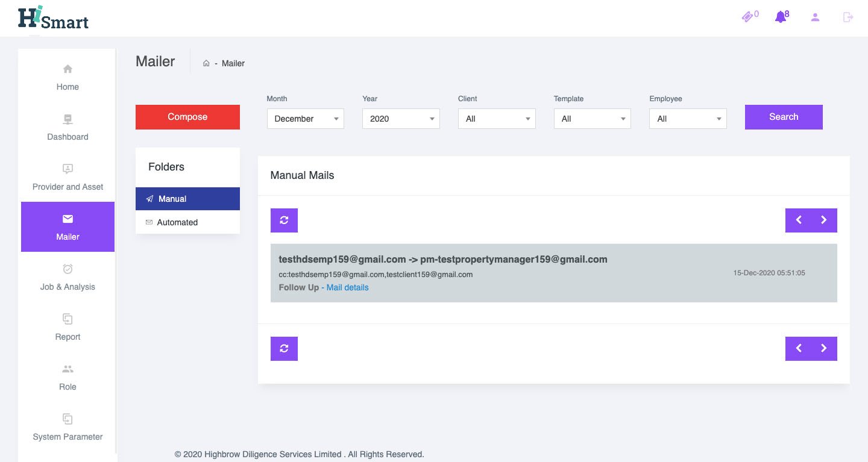Image resolution: width=868 pixels, height=462 pixels.
Task: Click the logout icon in header
Action: [x=848, y=17]
